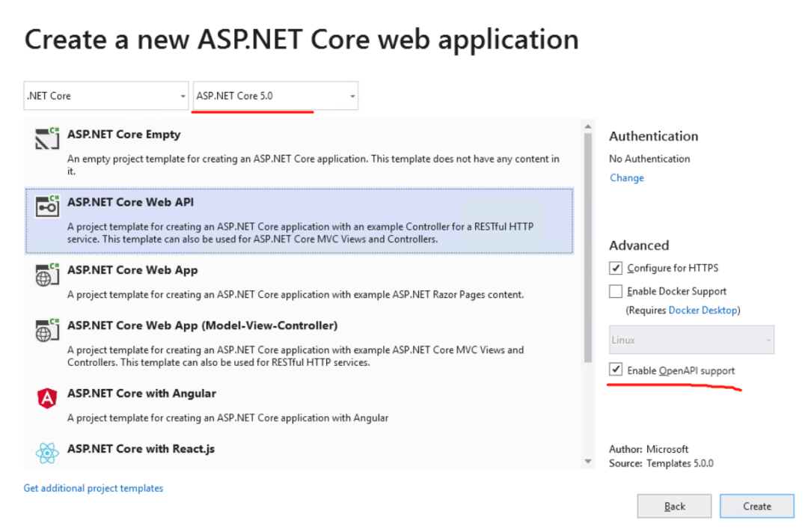
Task: Open the disabled Linux OS dropdown
Action: [x=691, y=340]
